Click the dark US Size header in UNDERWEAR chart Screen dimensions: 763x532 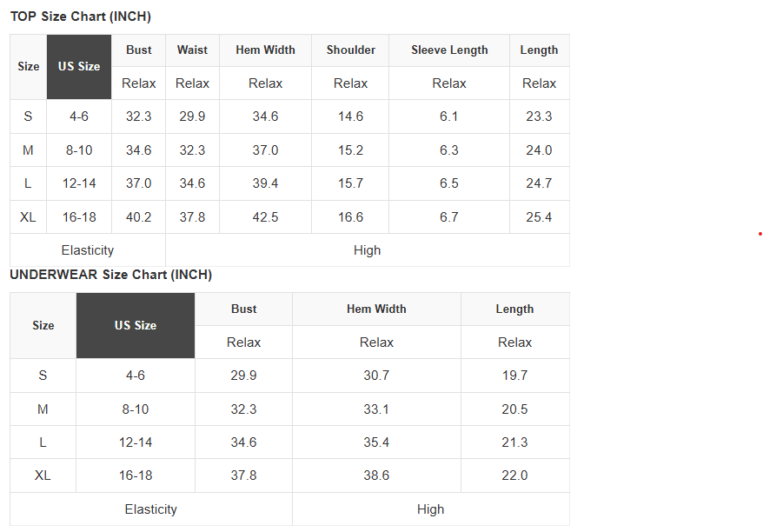tap(136, 325)
